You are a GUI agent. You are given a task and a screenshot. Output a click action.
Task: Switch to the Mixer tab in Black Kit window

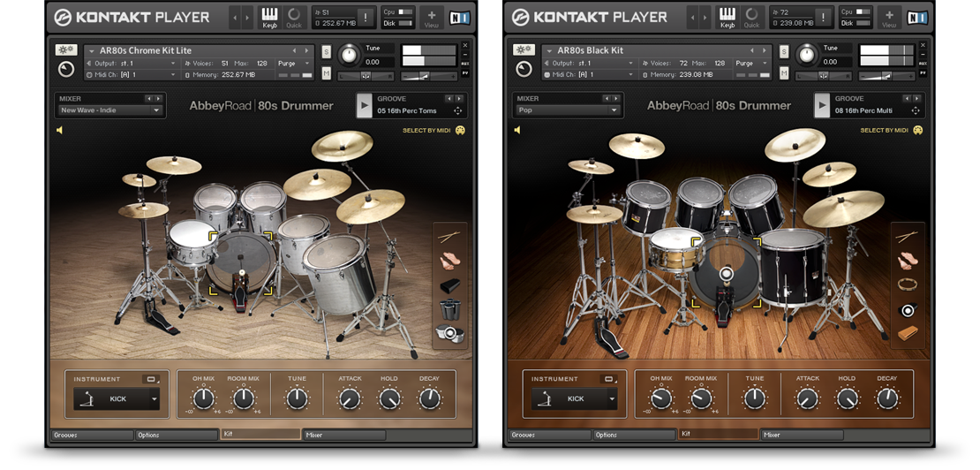803,435
